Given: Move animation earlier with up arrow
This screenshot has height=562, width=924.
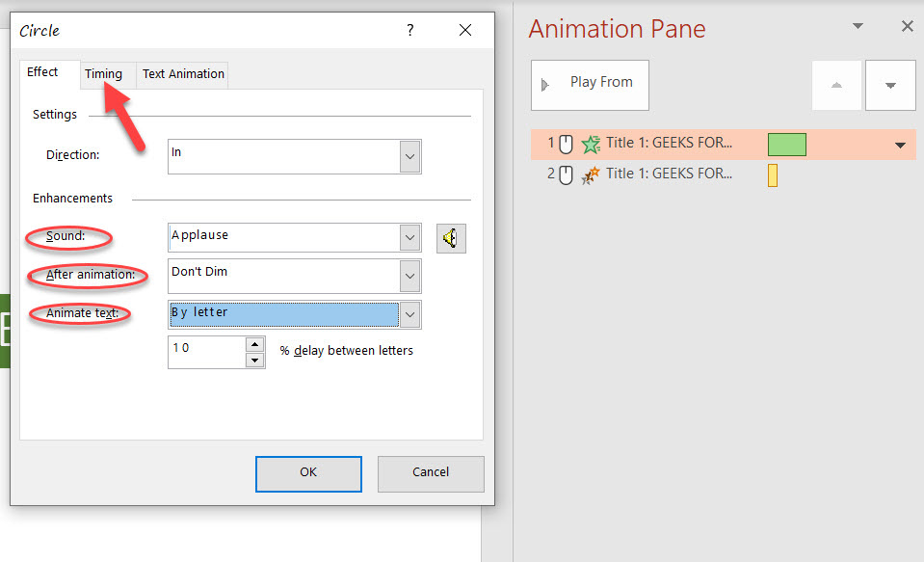Looking at the screenshot, I should (836, 85).
